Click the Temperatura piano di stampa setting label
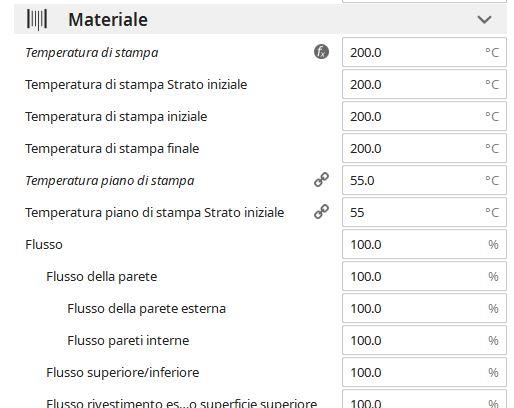Viewport: 514px width, 408px height. 110,181
